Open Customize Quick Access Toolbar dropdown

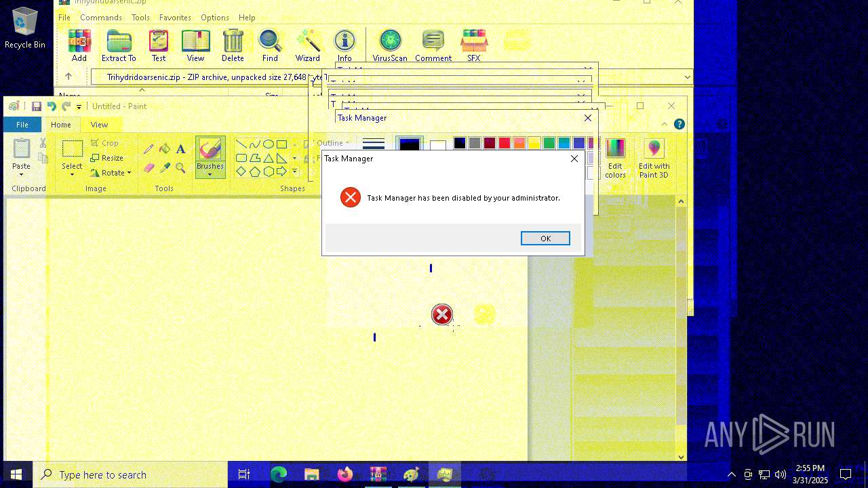[79, 106]
